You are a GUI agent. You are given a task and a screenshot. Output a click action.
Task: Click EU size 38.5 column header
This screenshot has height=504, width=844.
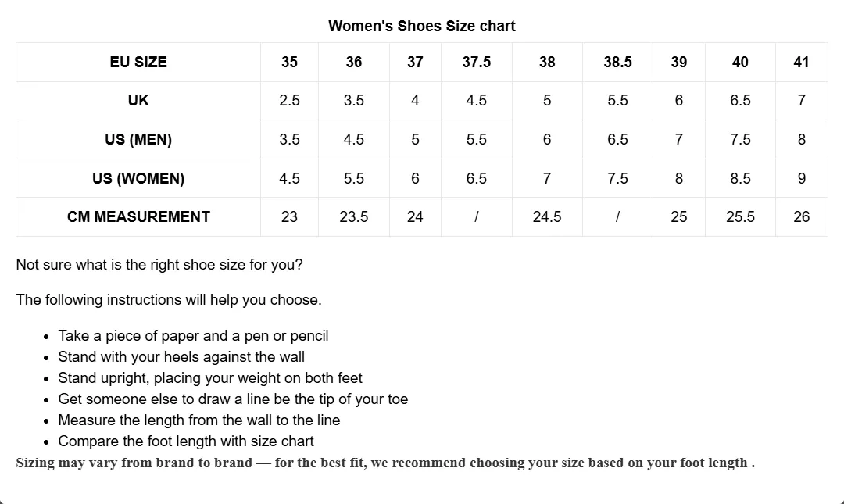pyautogui.click(x=617, y=62)
